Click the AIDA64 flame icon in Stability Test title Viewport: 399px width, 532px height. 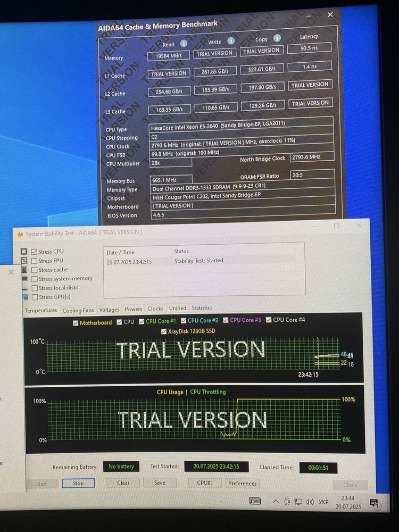20,234
